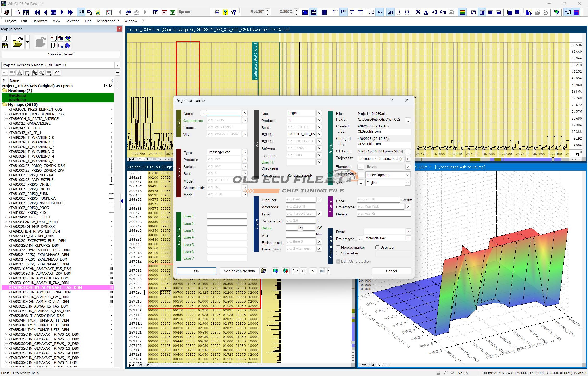
Task: Select the percent difference view icon
Action: [x=418, y=12]
